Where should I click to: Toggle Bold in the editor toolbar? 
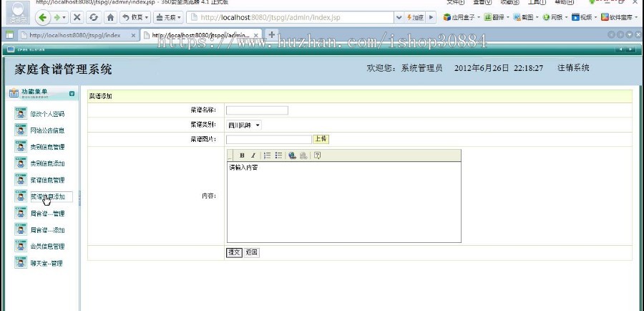click(242, 155)
